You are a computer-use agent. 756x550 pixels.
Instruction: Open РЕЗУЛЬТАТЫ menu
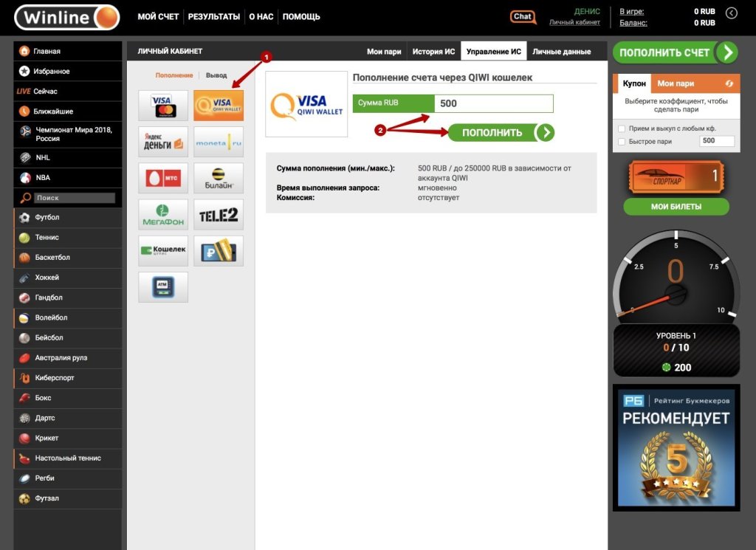[214, 17]
